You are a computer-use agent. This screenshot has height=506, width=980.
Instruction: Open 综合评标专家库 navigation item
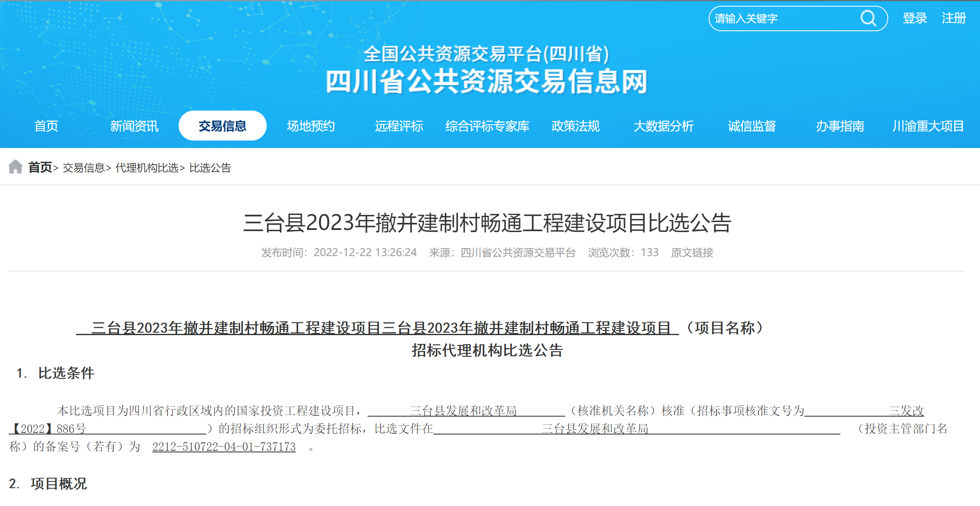pyautogui.click(x=487, y=126)
